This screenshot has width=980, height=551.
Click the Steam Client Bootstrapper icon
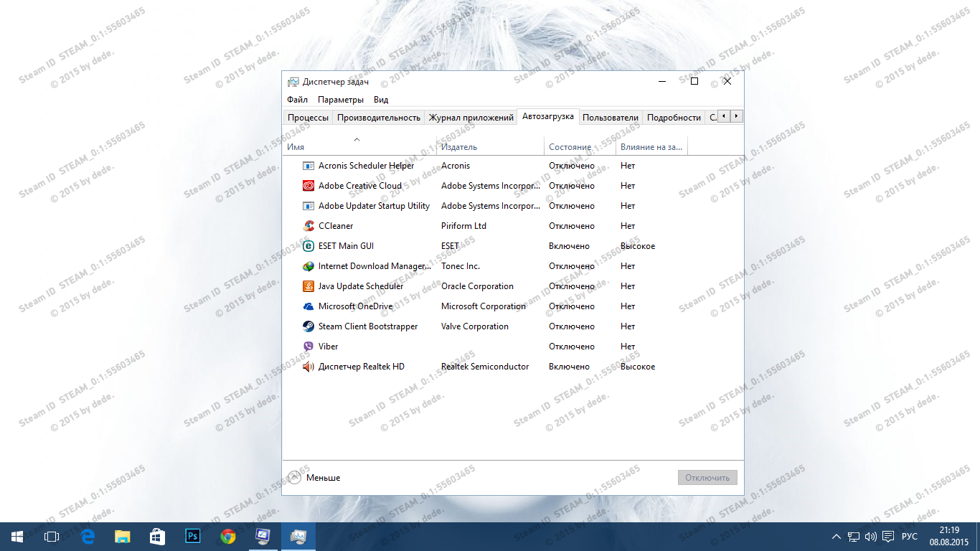pos(308,326)
